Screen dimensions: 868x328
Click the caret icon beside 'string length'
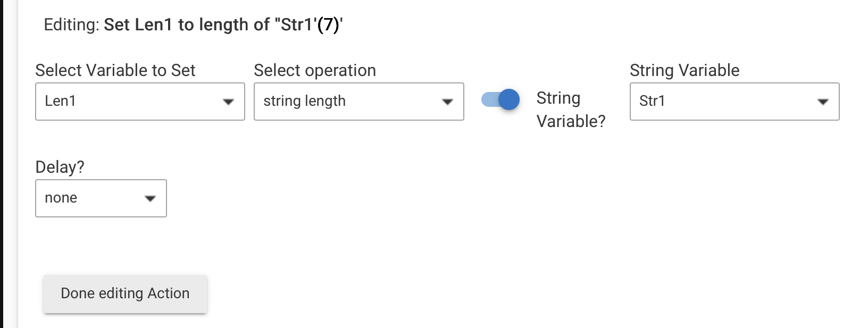click(447, 102)
